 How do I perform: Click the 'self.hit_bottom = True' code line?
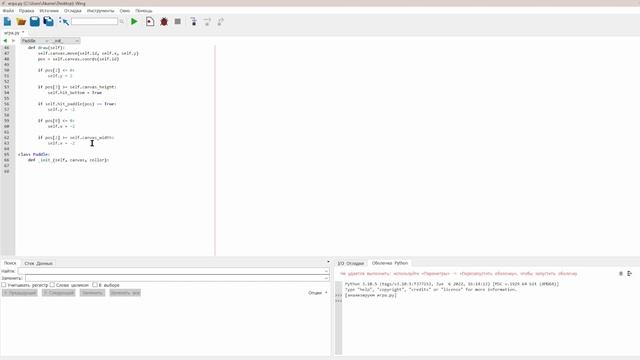[75, 93]
